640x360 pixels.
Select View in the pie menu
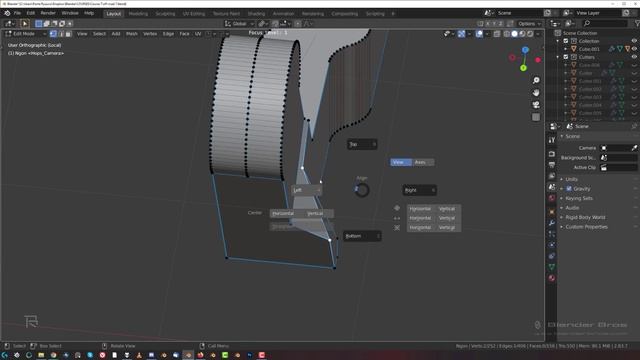click(401, 162)
